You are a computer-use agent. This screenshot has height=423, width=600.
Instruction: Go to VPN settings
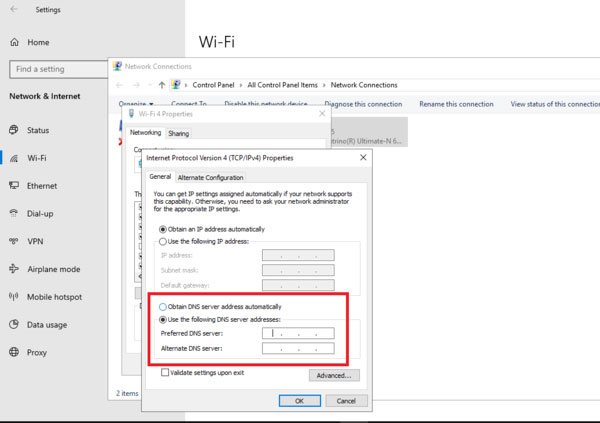click(35, 241)
